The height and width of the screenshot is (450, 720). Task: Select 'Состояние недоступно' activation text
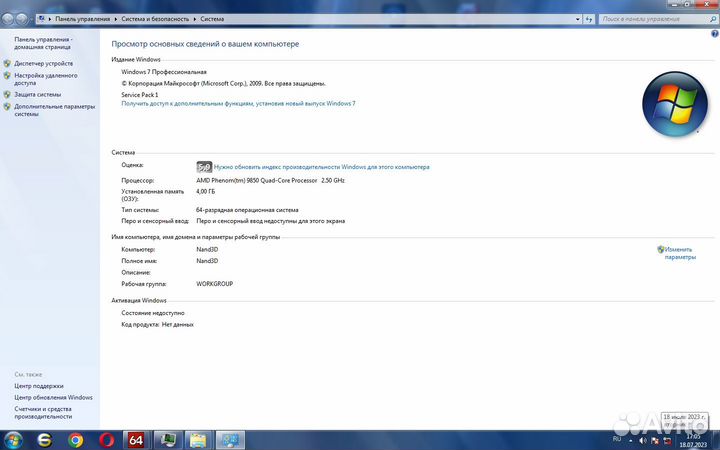(153, 313)
